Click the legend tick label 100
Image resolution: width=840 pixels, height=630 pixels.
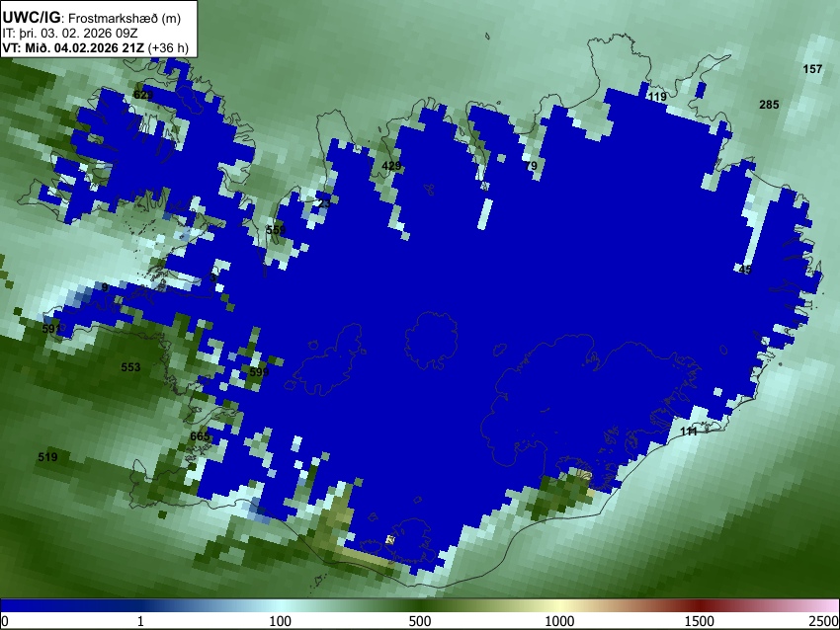point(281,621)
